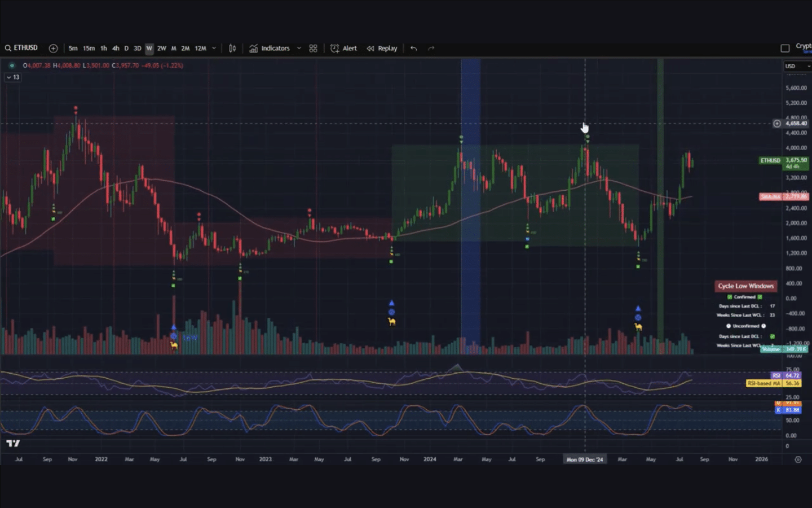Open the indicator templates grid icon
This screenshot has height=508, width=812.
click(314, 49)
